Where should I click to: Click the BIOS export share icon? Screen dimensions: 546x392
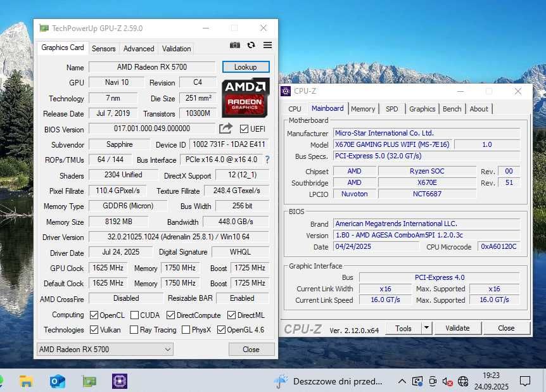coord(225,129)
